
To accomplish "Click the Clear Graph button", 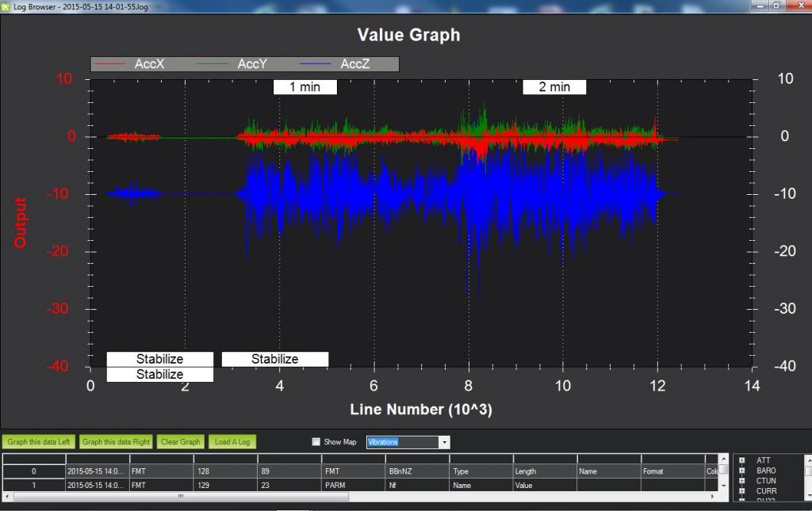I will (x=180, y=442).
